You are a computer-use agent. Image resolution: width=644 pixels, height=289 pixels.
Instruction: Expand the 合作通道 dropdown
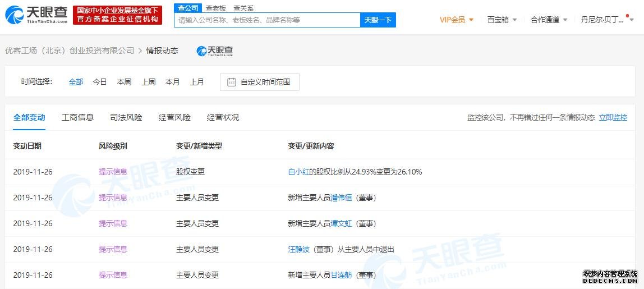click(x=549, y=20)
